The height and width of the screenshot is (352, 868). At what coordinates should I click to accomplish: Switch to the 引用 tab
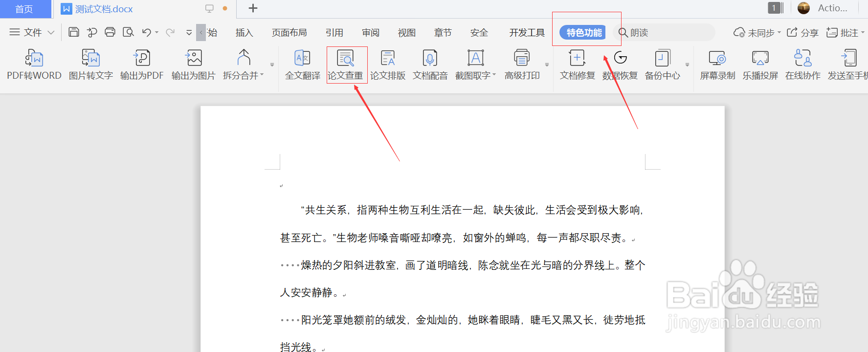[x=334, y=33]
